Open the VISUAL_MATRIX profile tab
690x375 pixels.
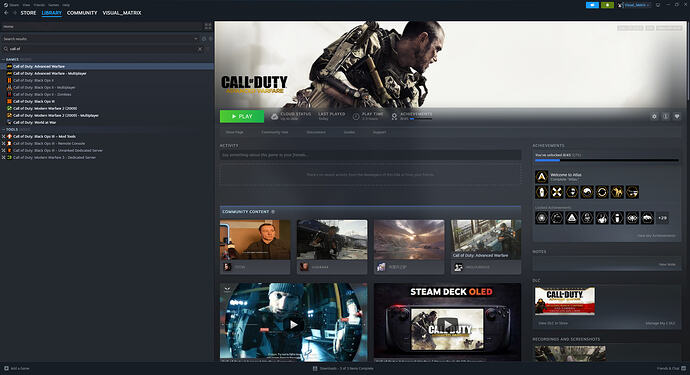[122, 13]
